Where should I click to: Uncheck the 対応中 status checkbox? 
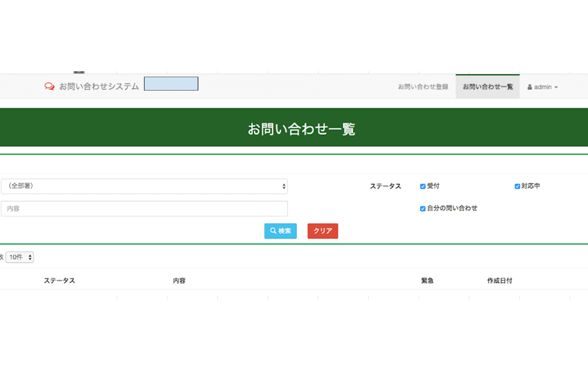pyautogui.click(x=517, y=186)
